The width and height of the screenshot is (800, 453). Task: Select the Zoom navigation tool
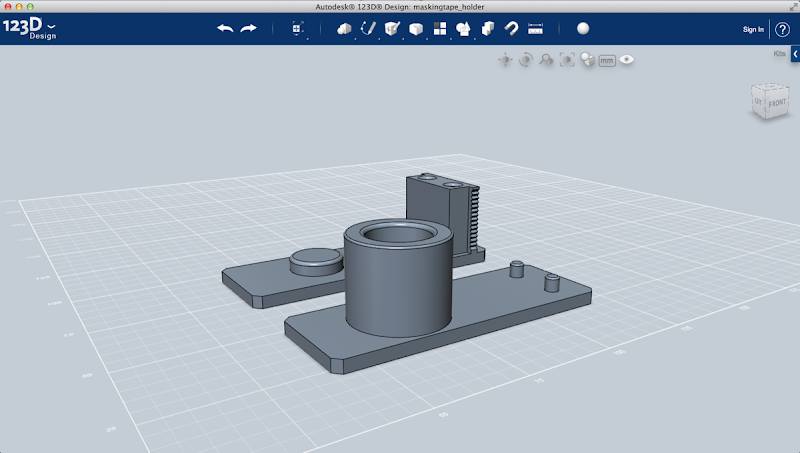(546, 60)
